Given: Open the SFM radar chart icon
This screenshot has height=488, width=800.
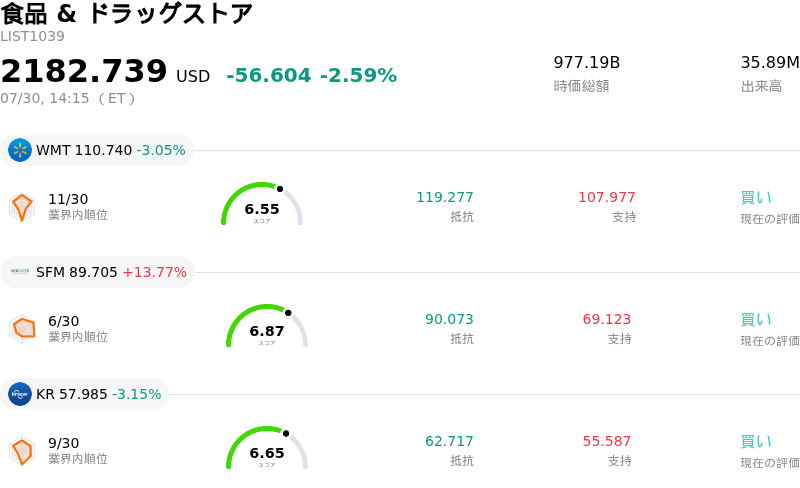Looking at the screenshot, I should (x=22, y=328).
